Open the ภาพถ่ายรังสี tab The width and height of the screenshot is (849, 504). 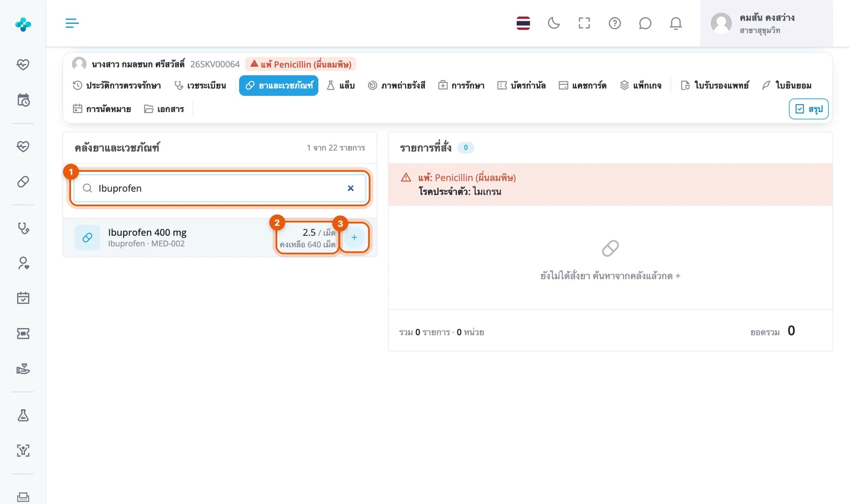[x=396, y=85]
